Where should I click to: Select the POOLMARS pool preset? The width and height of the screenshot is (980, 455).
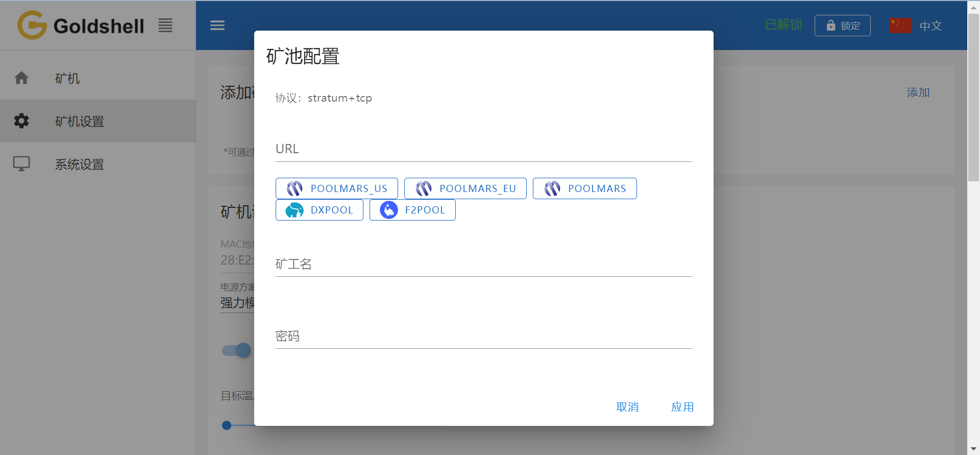(585, 188)
